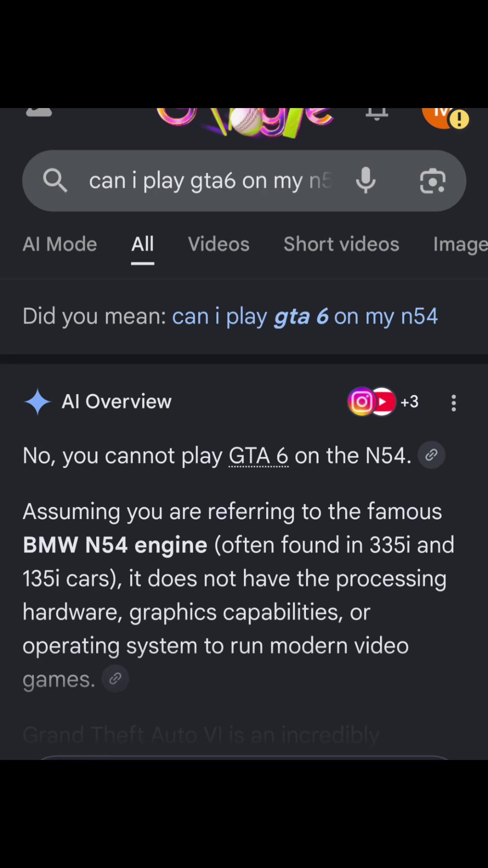Tap the underlined GTA 6 term
Viewport: 488px width, 868px height.
(x=258, y=455)
